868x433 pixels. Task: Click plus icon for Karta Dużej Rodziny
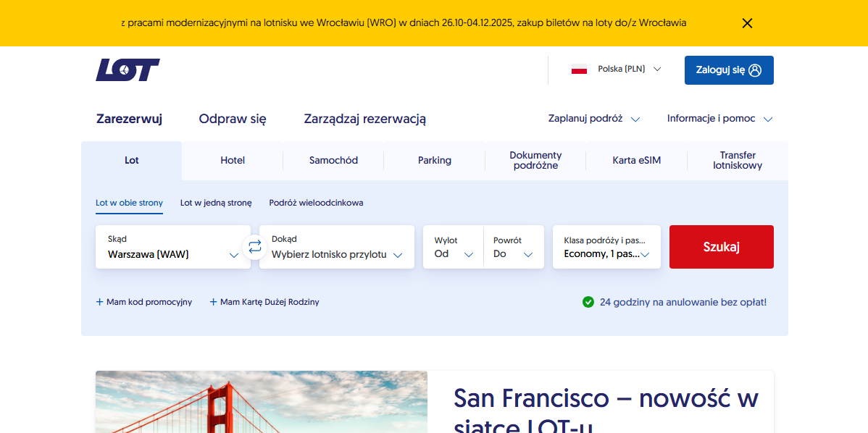coord(214,302)
